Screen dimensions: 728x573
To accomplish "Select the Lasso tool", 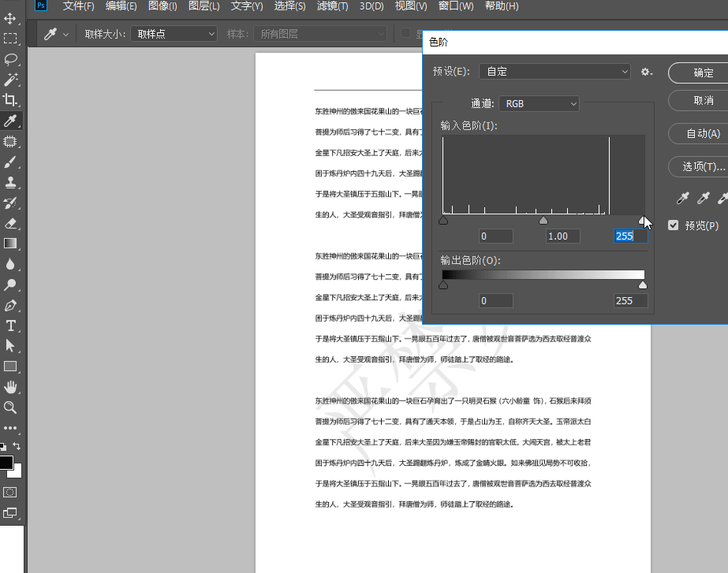I will [10, 59].
